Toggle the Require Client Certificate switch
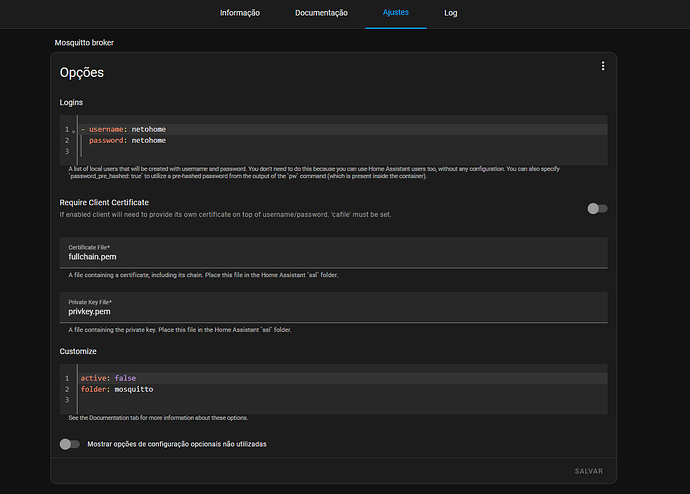The image size is (690, 494). point(597,209)
